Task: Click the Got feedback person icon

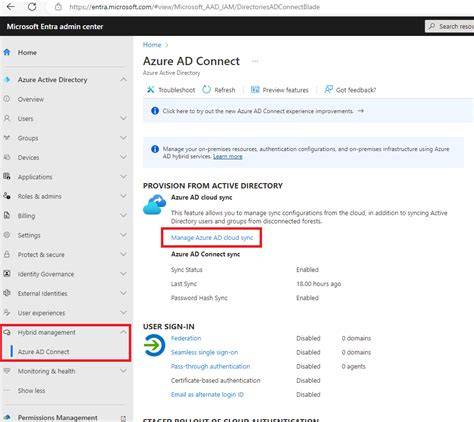Action: point(329,89)
